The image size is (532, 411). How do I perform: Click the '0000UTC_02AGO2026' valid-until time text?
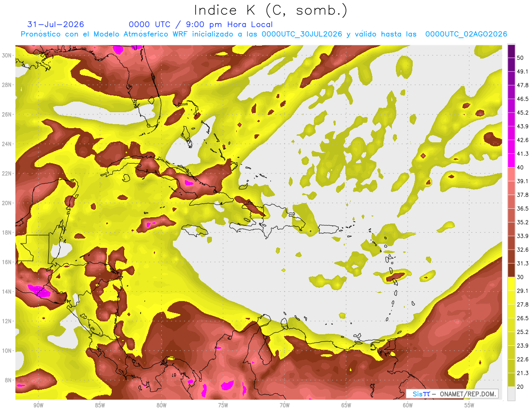click(x=466, y=34)
